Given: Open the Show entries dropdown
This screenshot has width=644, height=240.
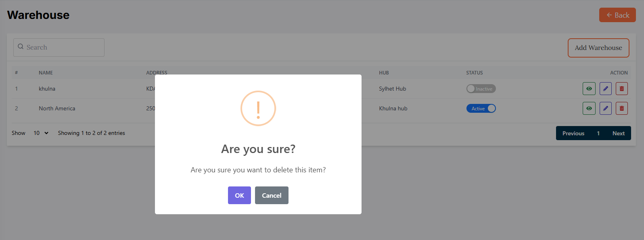Looking at the screenshot, I should 41,133.
